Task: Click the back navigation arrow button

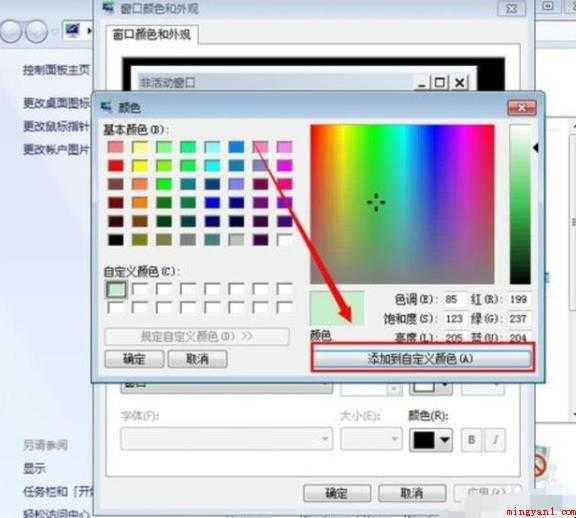Action: click(11, 31)
